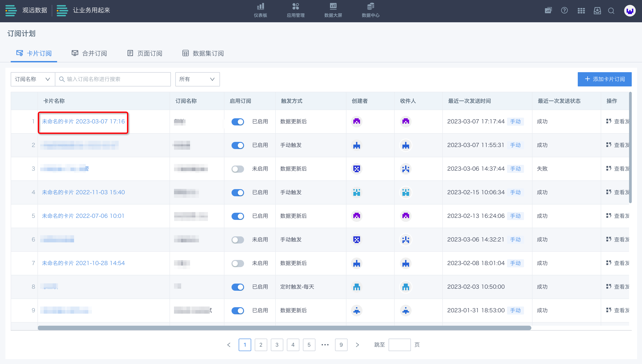Go to page 2

pos(261,345)
